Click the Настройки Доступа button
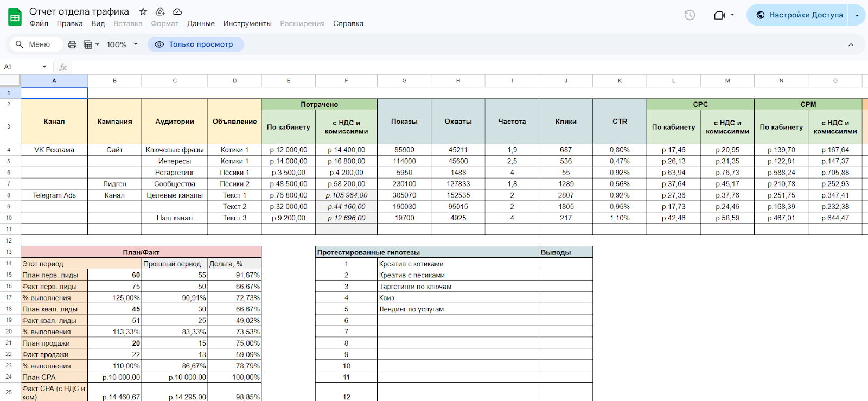Image resolution: width=868 pixels, height=401 pixels. 800,15
